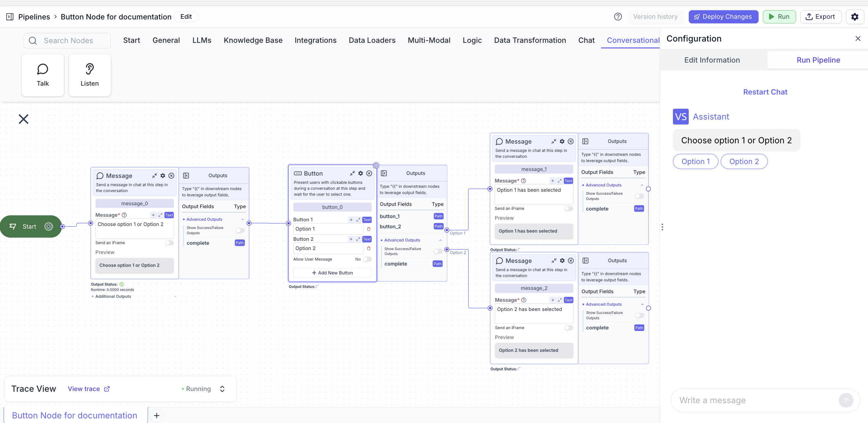
Task: Open help question mark icon in header
Action: (x=618, y=17)
